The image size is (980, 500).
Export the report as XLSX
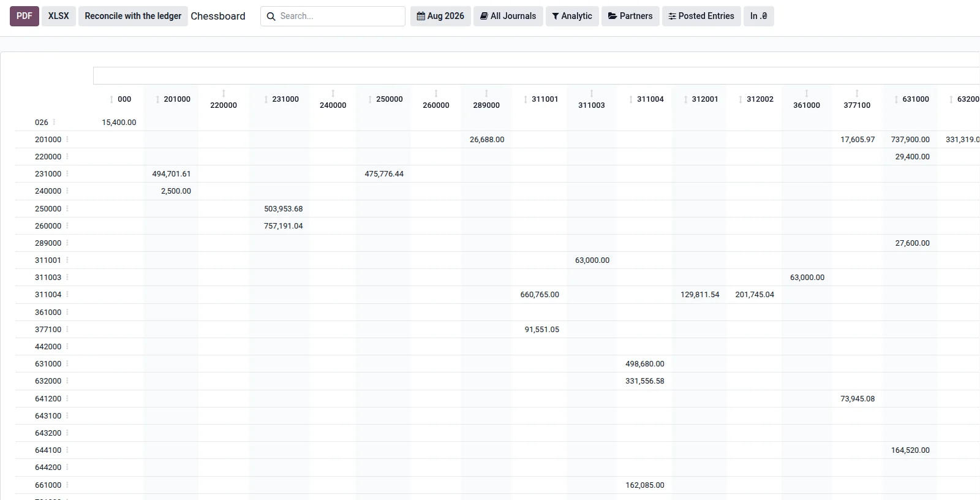pos(59,16)
